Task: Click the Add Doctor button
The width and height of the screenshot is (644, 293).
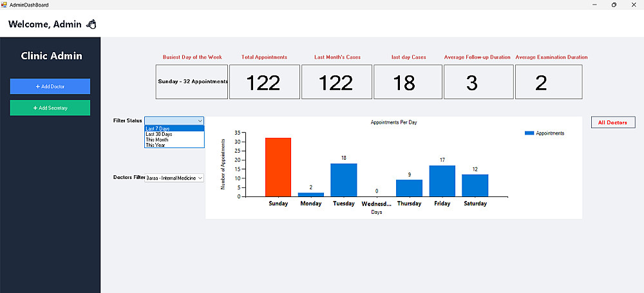Action: tap(50, 86)
